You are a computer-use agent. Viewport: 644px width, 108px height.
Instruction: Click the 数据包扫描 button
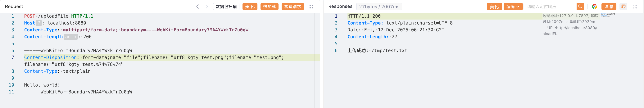[x=226, y=7]
